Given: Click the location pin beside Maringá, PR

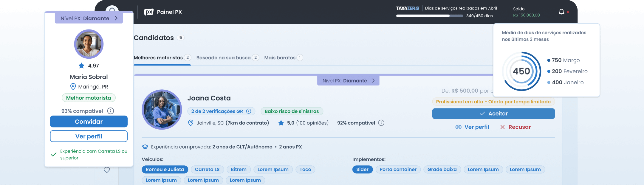Looking at the screenshot, I should coord(73,87).
